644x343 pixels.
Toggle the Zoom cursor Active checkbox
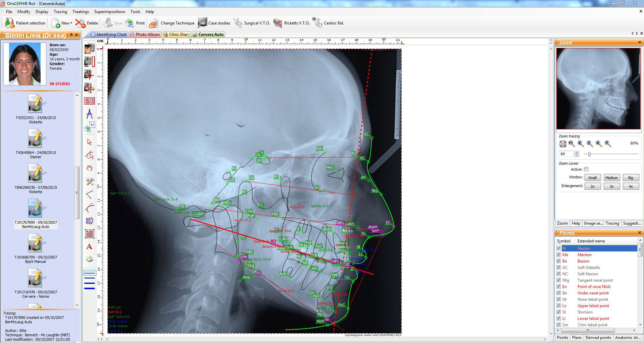click(x=586, y=169)
